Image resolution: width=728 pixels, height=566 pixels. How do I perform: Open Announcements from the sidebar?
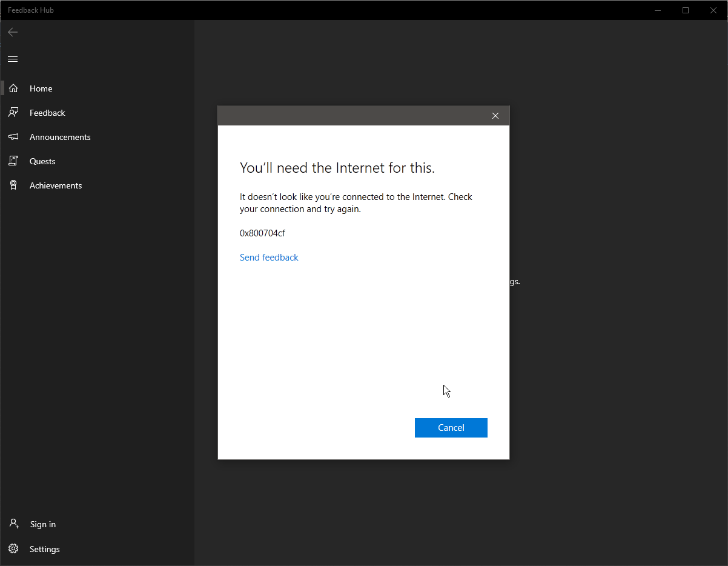pos(61,137)
